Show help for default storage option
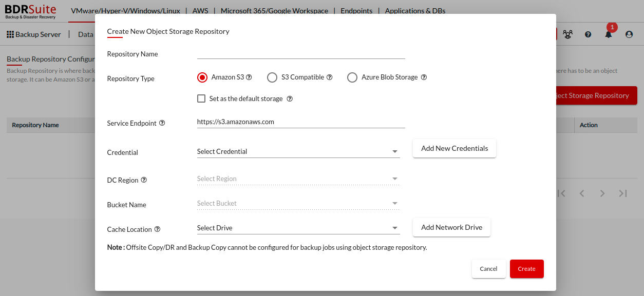Image resolution: width=644 pixels, height=296 pixels. [x=290, y=99]
